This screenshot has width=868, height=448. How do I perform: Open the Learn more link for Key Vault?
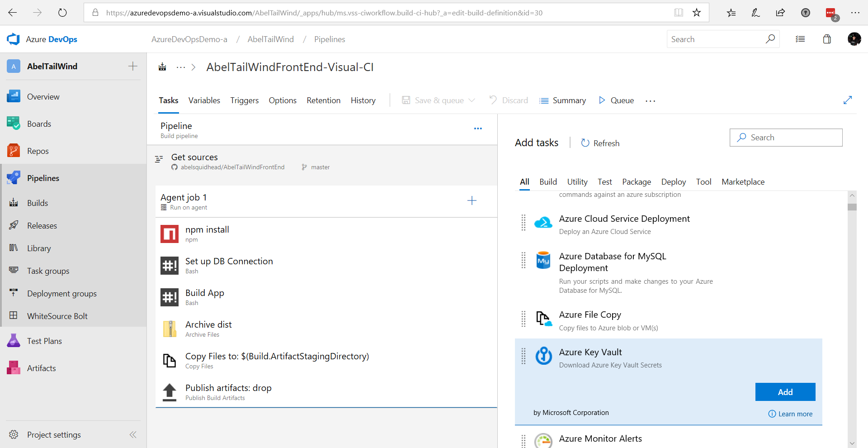coord(790,414)
